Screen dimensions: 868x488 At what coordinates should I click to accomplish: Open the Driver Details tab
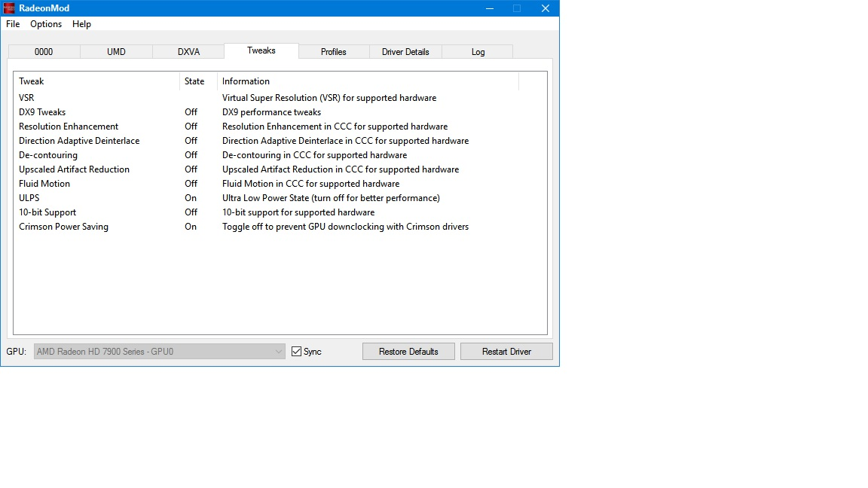point(406,51)
